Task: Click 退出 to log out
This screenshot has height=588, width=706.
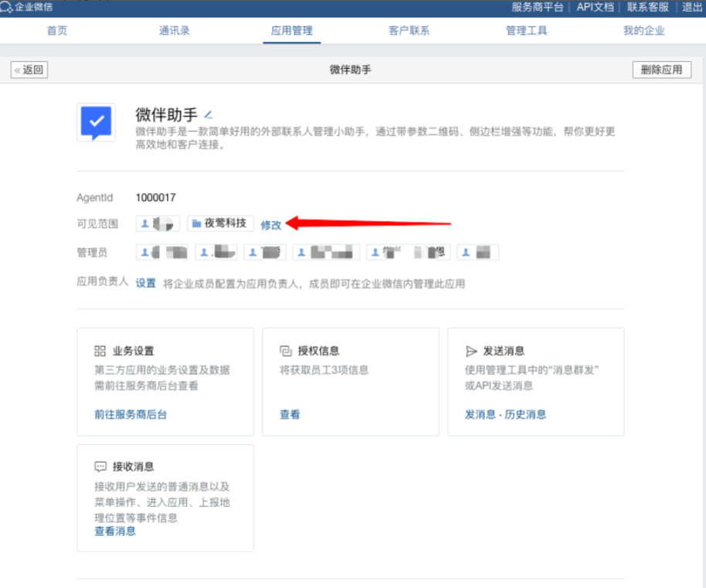Action: tap(692, 7)
